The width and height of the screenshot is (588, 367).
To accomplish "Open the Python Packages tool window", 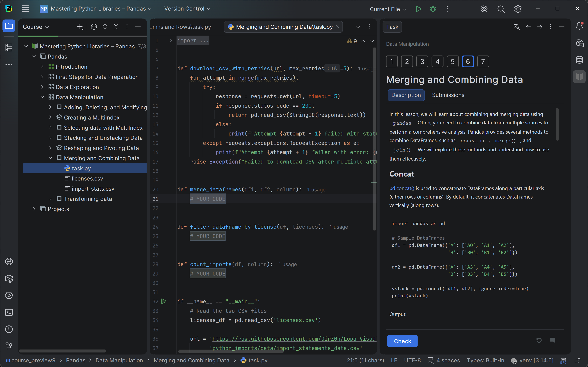I will [x=9, y=279].
